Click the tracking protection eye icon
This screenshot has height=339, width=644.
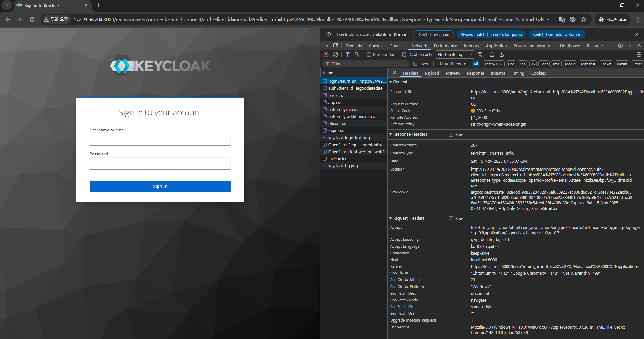pyautogui.click(x=573, y=20)
